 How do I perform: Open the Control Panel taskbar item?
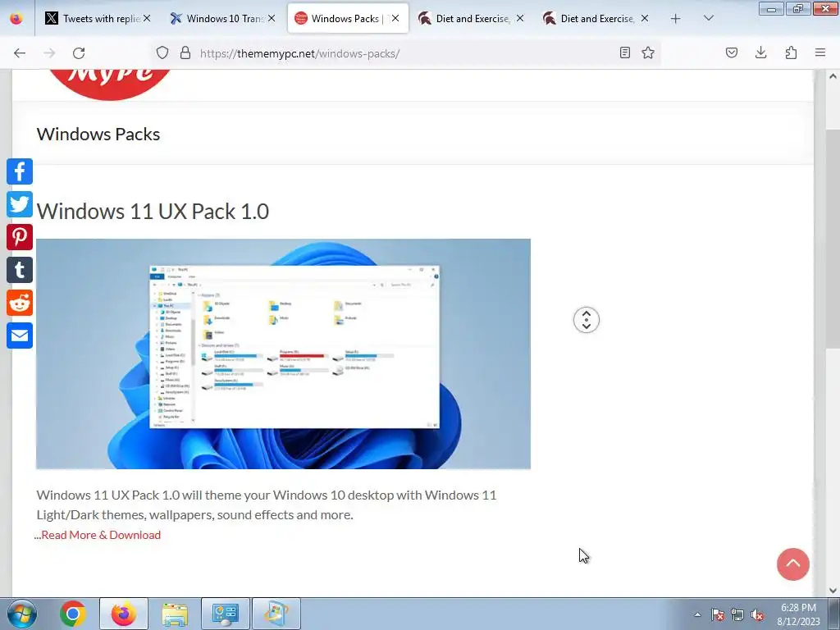(226, 614)
